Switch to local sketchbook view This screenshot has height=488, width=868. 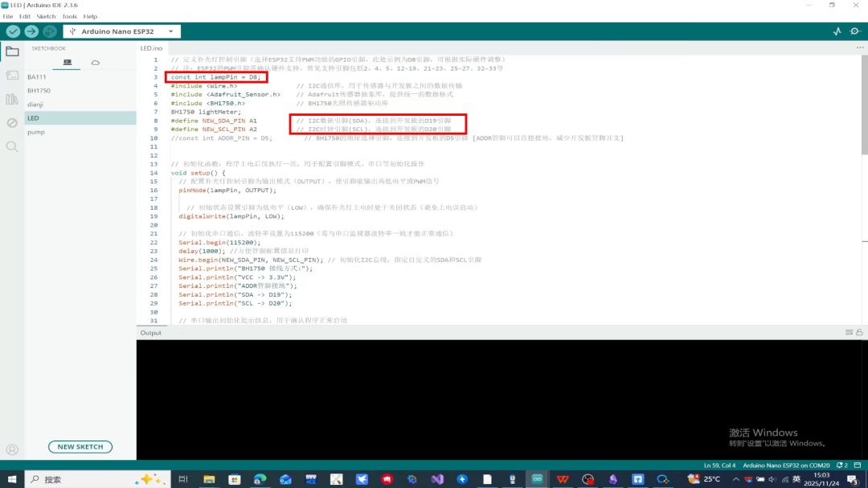coord(68,63)
